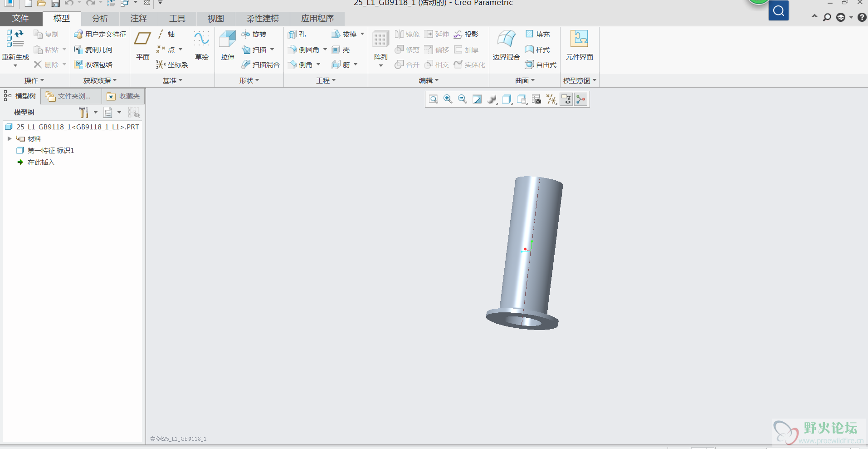Click Copy Geometry (复制几何) button
Viewport: 868px width, 449px height.
(93, 49)
